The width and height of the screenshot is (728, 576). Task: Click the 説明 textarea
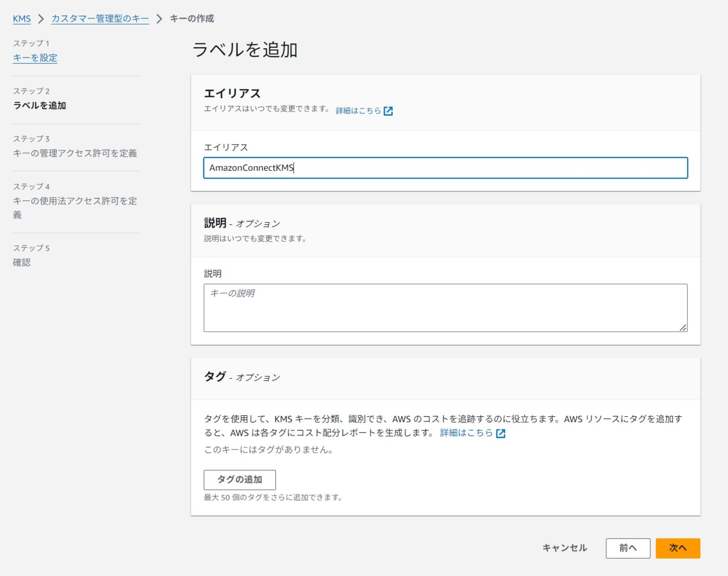[446, 308]
